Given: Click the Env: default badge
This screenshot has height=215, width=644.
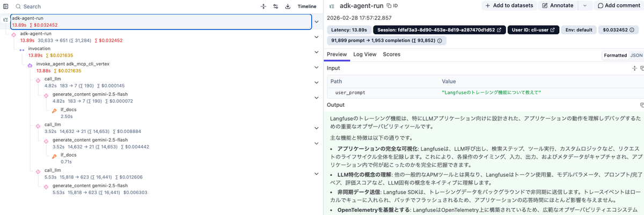Looking at the screenshot, I should click(579, 29).
